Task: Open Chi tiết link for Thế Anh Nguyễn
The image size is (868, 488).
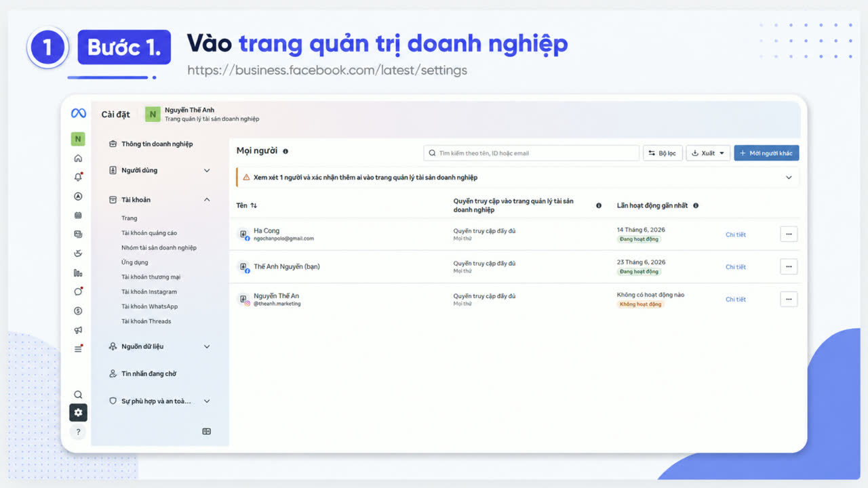Action: tap(736, 267)
